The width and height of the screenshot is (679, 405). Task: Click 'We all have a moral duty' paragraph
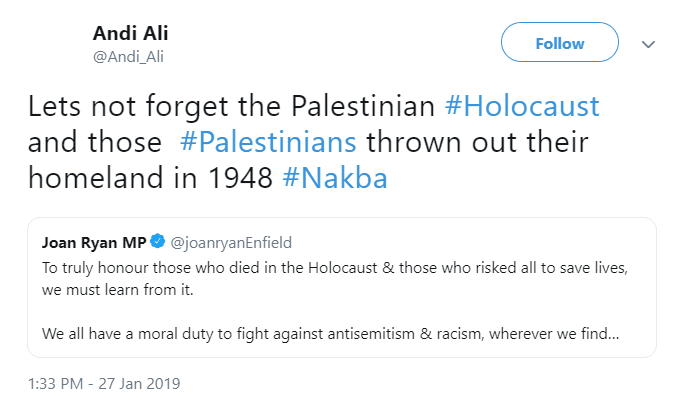coord(330,334)
